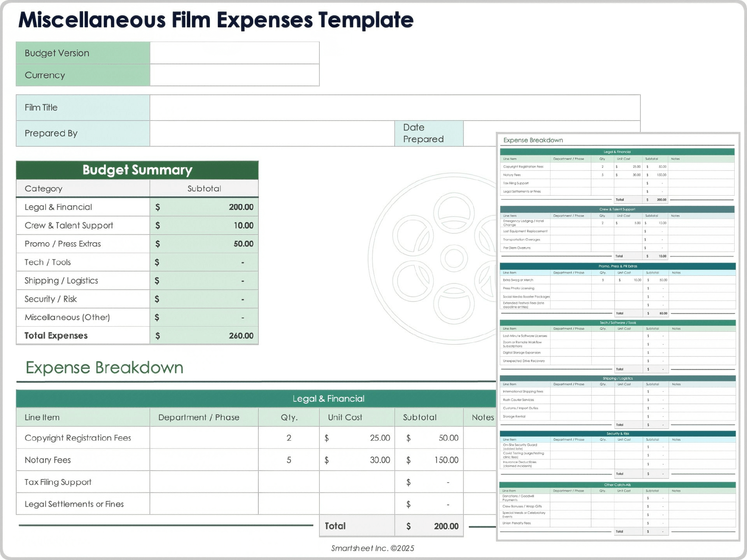This screenshot has height=560, width=747.
Task: Click the 'Legal & Financial' table banner
Action: pyautogui.click(x=256, y=399)
